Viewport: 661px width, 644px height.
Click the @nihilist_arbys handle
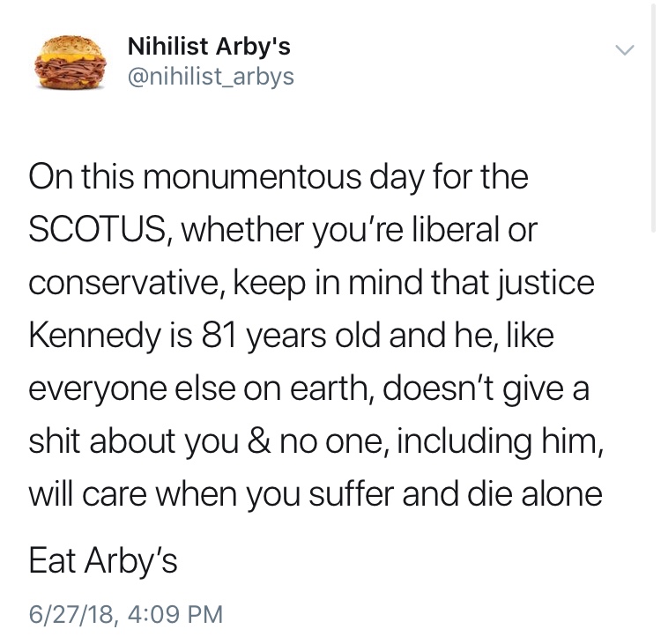pyautogui.click(x=212, y=78)
